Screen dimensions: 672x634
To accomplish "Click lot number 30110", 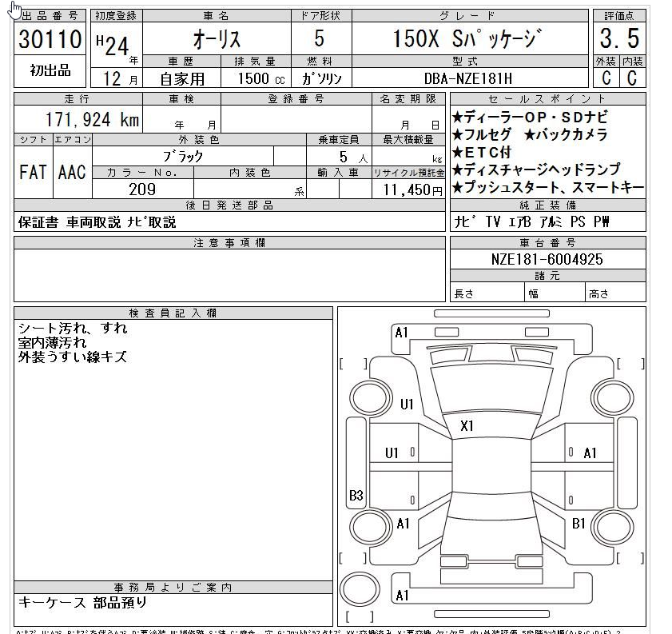I will point(50,39).
